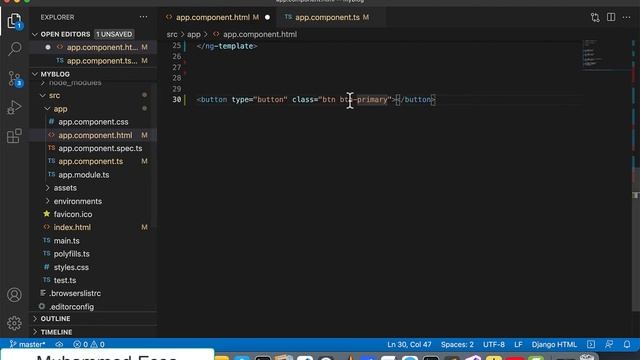This screenshot has width=640, height=360.
Task: Click the 1 UNSAVED badge
Action: pos(114,34)
